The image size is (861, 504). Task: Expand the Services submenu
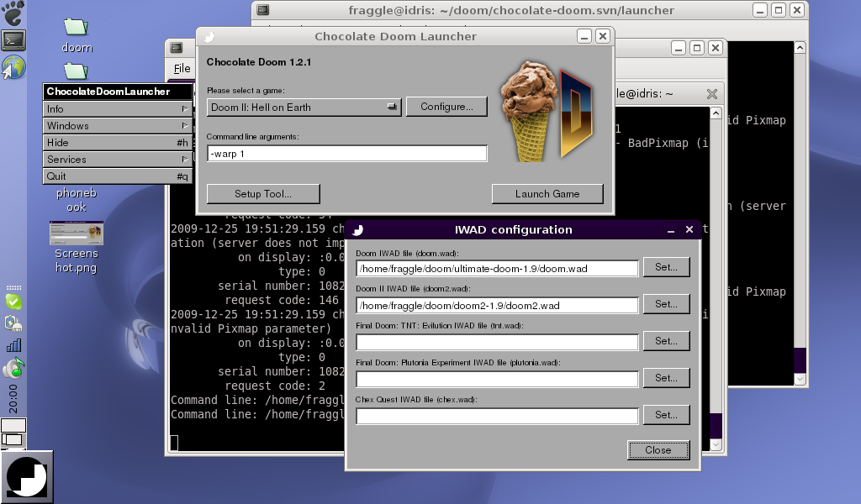point(117,160)
